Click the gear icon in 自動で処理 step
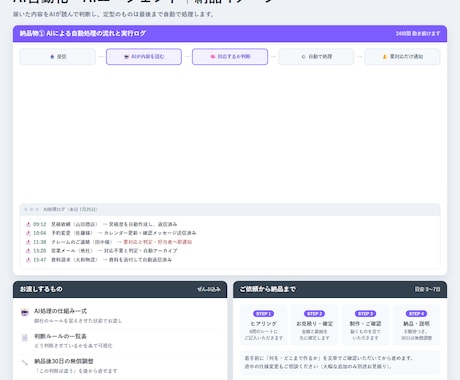Viewport: 460px width, 380px height. tap(303, 57)
